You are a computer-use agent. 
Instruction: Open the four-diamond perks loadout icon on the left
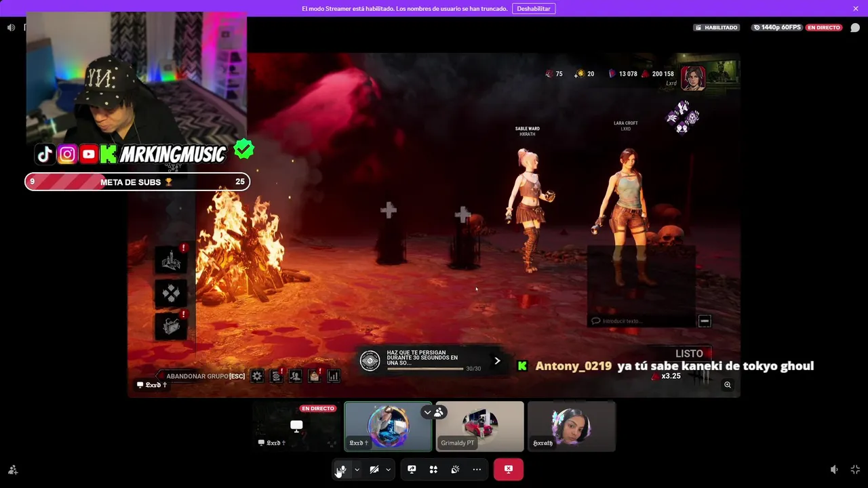(172, 293)
